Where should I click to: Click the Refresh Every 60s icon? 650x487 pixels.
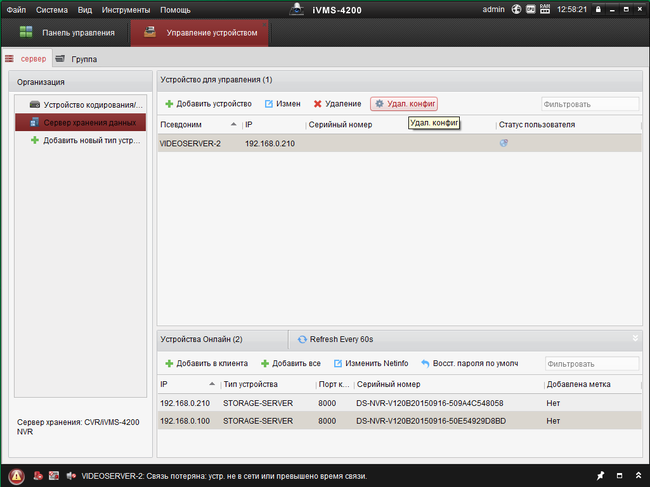point(302,339)
